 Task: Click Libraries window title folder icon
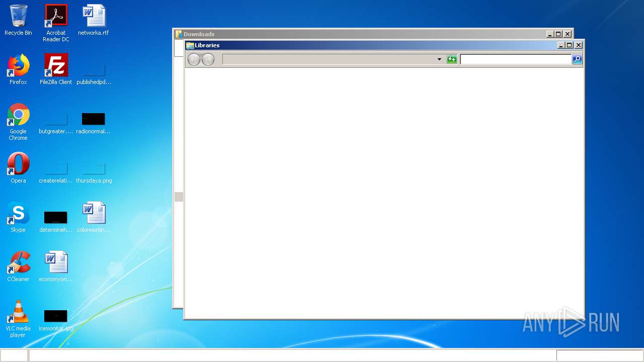[x=190, y=45]
